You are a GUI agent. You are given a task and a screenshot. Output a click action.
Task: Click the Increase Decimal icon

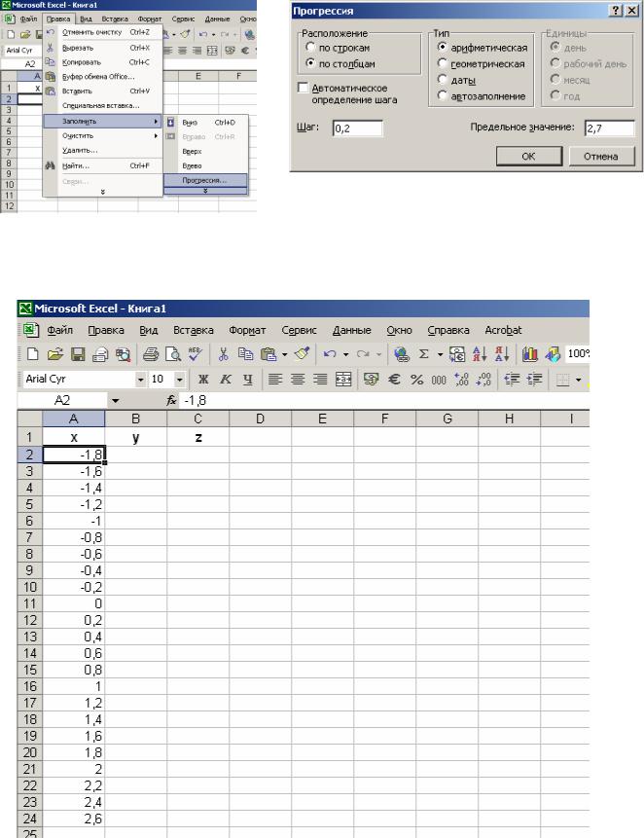click(x=461, y=380)
